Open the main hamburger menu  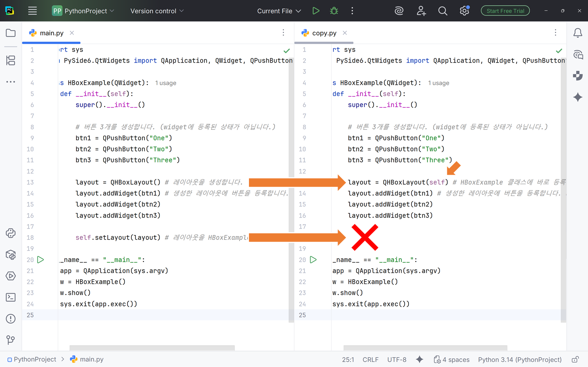33,11
